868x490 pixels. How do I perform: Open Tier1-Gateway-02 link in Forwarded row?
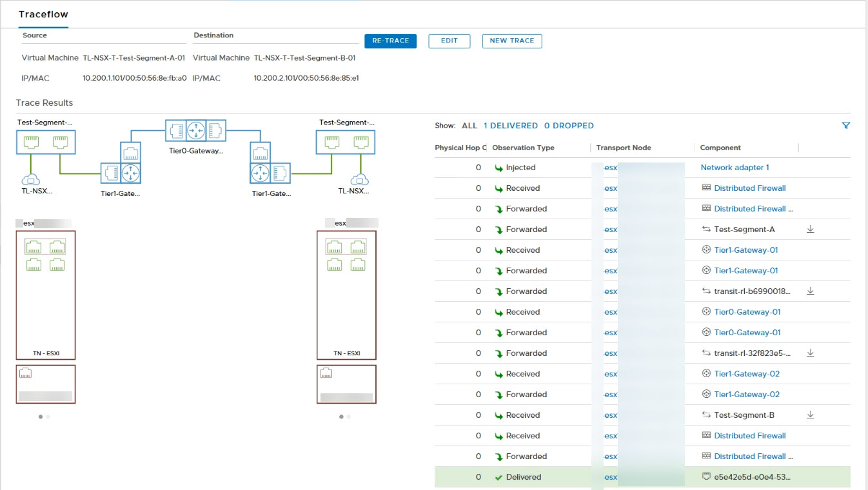747,395
